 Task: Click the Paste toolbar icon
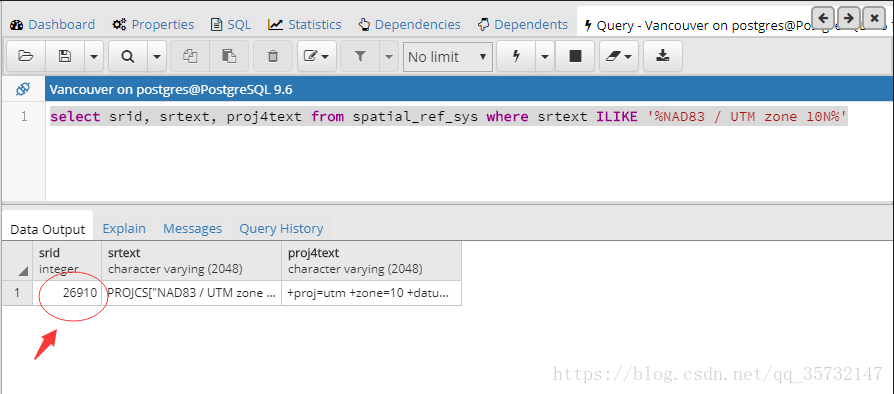coord(229,56)
